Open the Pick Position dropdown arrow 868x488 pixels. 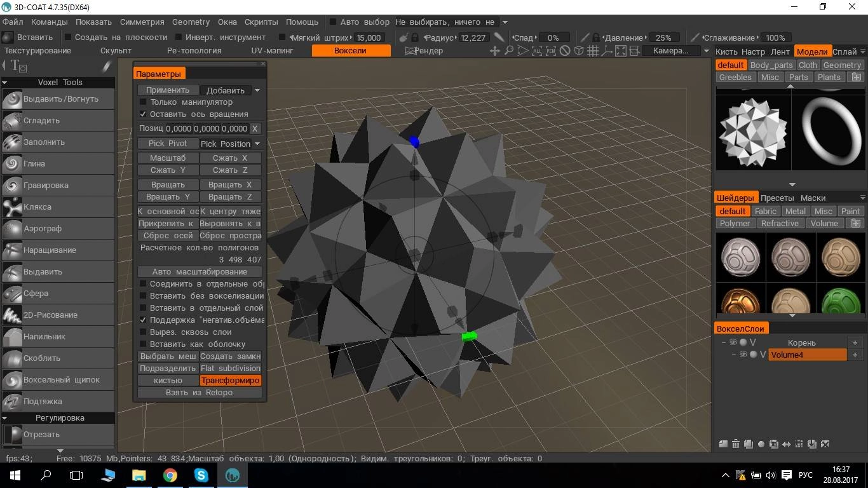tap(257, 144)
